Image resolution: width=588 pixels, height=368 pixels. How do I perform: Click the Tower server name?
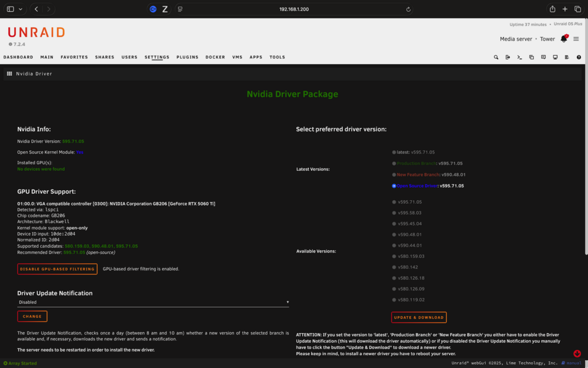(x=547, y=39)
